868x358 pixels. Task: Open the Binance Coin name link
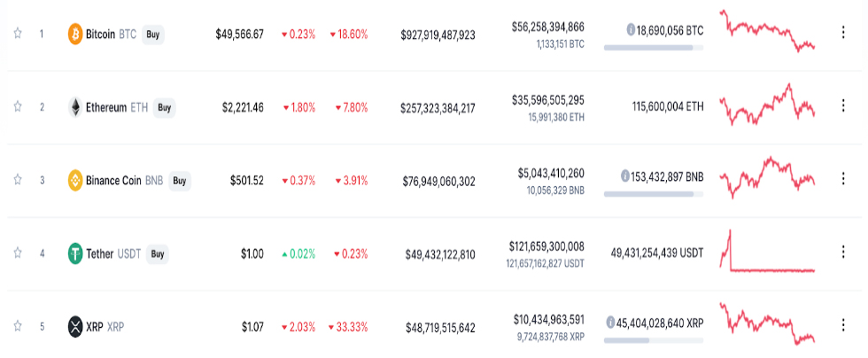(x=113, y=181)
